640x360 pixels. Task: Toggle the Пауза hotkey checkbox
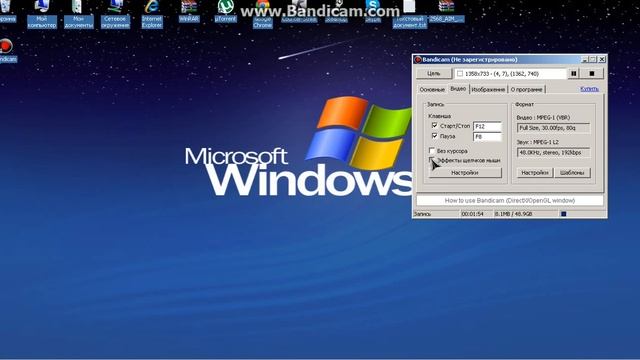point(434,136)
